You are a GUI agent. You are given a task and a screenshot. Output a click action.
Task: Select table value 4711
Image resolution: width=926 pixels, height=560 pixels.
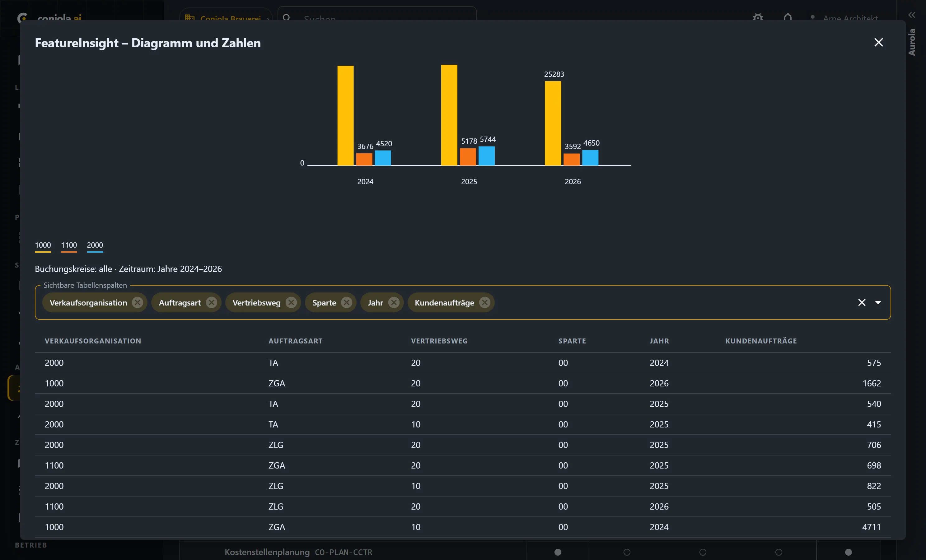[x=872, y=527]
